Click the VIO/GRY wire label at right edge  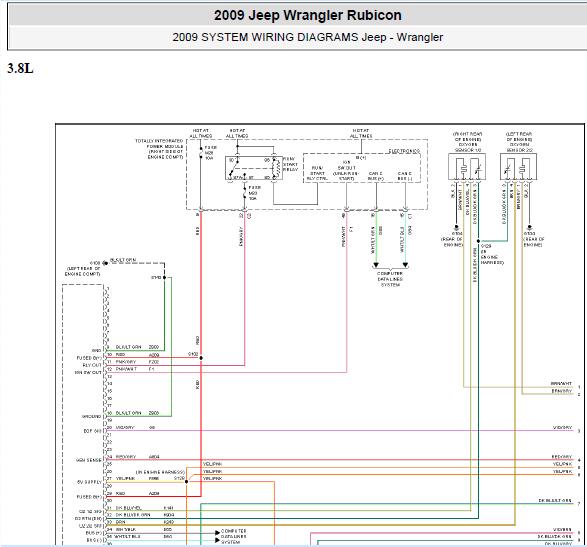coord(562,428)
